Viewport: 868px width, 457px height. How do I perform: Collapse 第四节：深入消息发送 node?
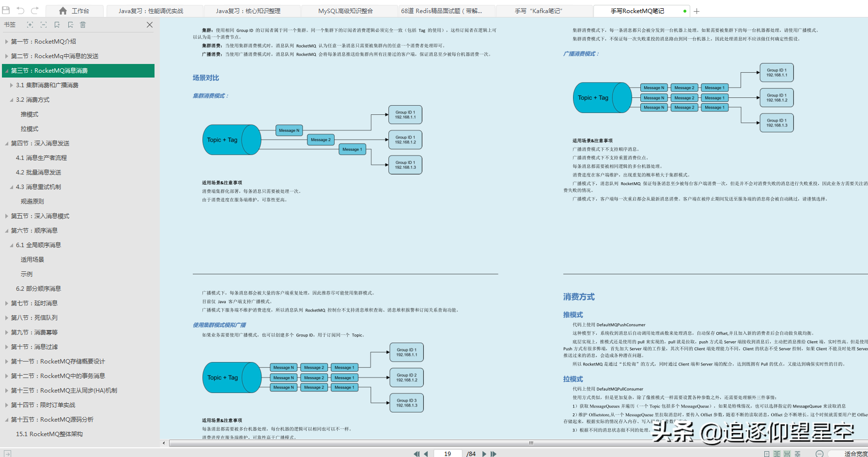[x=7, y=143]
